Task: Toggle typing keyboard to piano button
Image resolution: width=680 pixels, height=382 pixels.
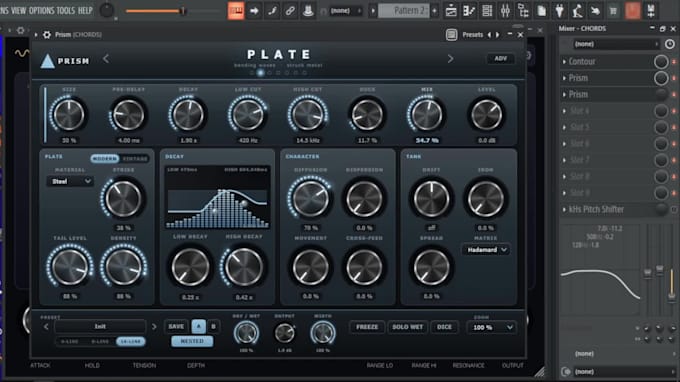Action: tap(236, 10)
